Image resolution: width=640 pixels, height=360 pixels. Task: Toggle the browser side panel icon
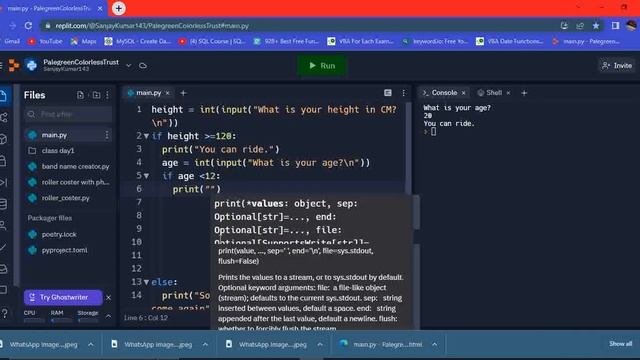pos(615,26)
